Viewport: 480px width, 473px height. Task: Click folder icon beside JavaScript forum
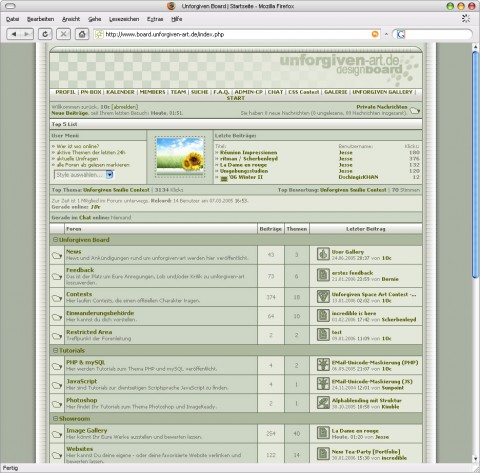click(x=57, y=385)
